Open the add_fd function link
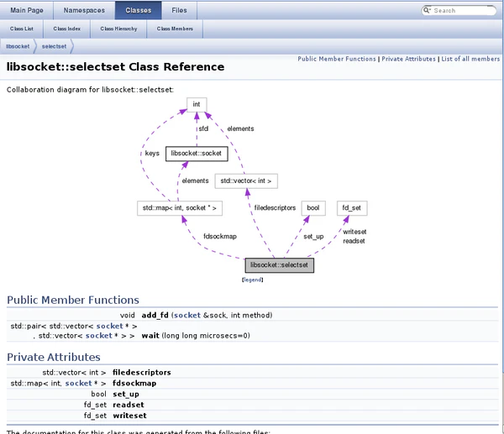The width and height of the screenshot is (504, 434). (x=155, y=315)
